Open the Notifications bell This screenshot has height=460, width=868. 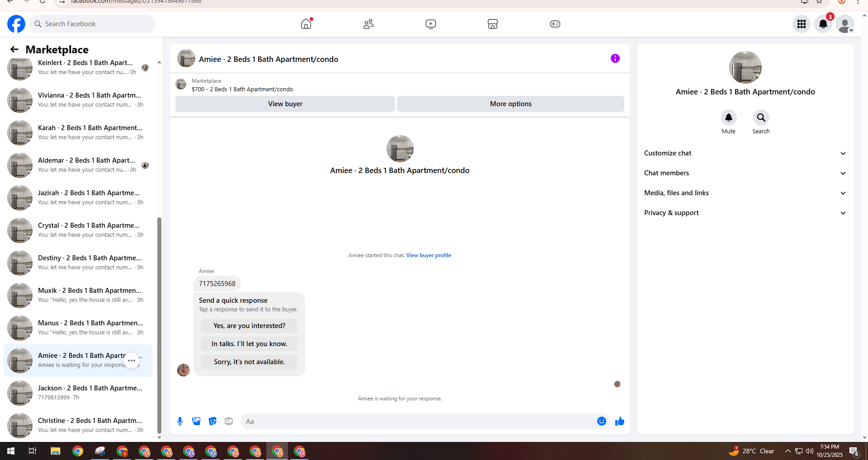tap(823, 24)
